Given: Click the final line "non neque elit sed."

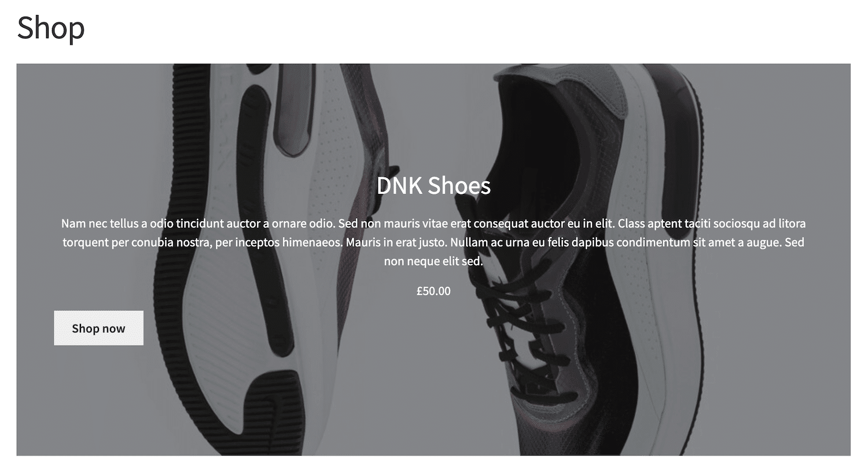Looking at the screenshot, I should [433, 261].
